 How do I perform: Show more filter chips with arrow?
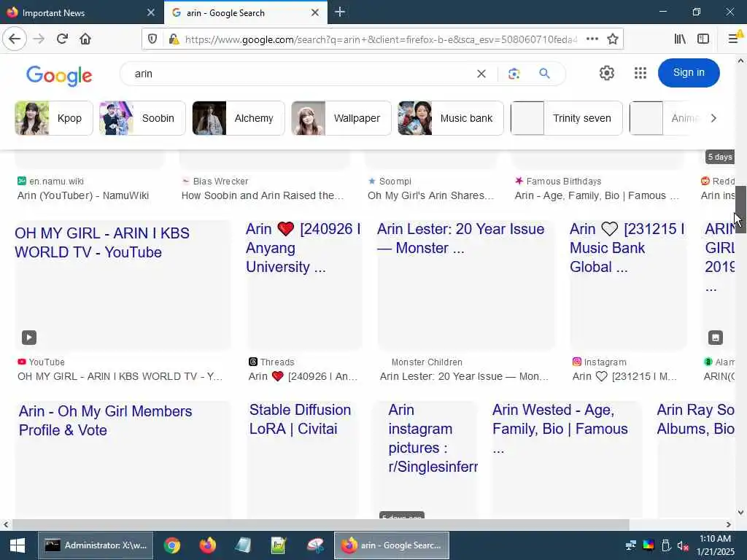click(713, 118)
